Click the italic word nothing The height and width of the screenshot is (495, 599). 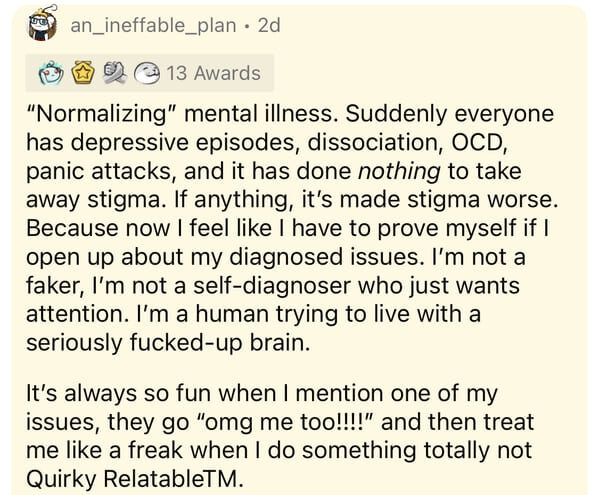pos(399,171)
